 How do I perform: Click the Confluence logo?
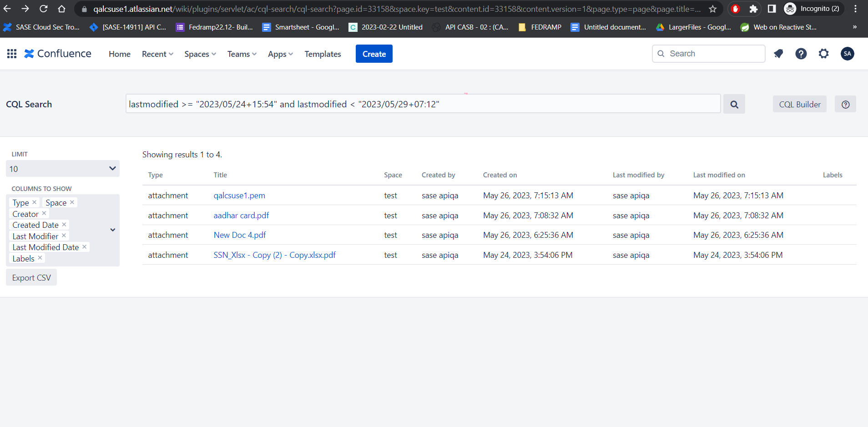(x=57, y=53)
